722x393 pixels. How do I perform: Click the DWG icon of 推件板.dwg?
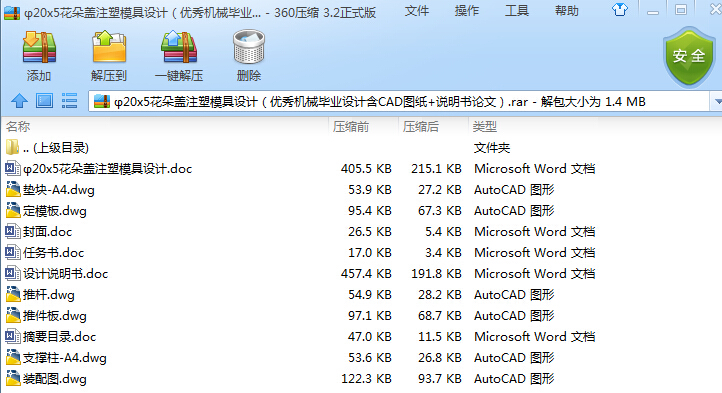(x=13, y=316)
